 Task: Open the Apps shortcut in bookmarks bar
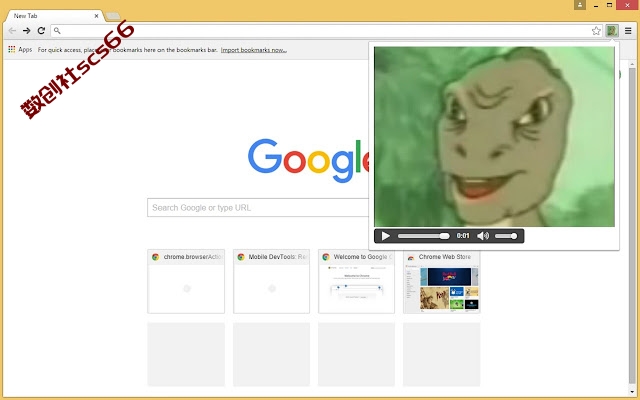20,49
